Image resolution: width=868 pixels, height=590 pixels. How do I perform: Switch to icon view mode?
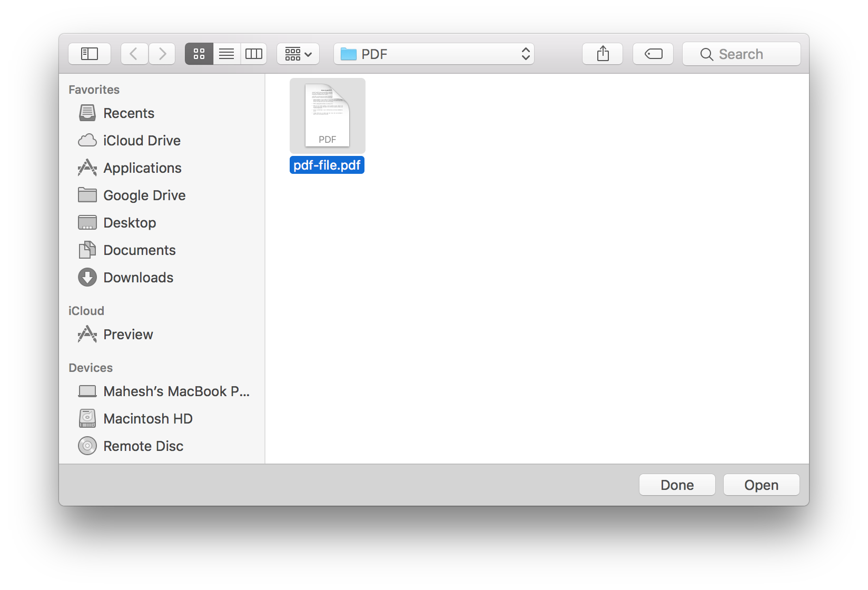point(199,53)
